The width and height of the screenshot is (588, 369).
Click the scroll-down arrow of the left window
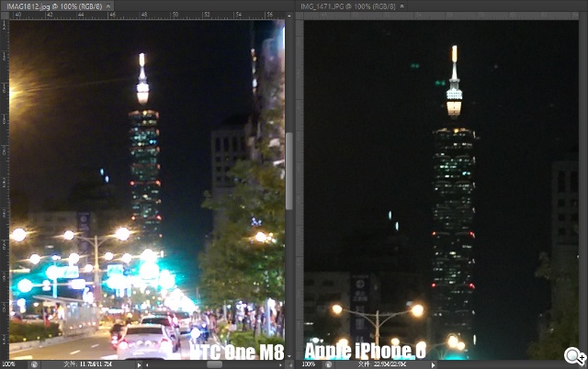pyautogui.click(x=288, y=356)
